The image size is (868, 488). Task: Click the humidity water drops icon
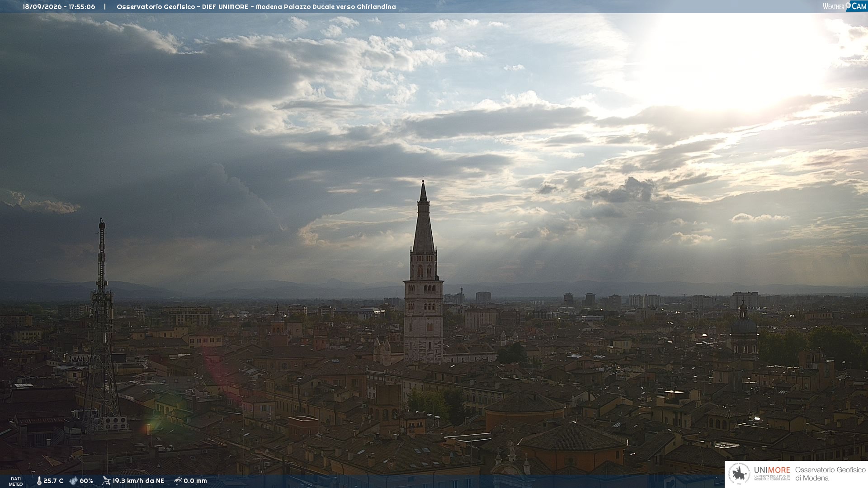73,481
